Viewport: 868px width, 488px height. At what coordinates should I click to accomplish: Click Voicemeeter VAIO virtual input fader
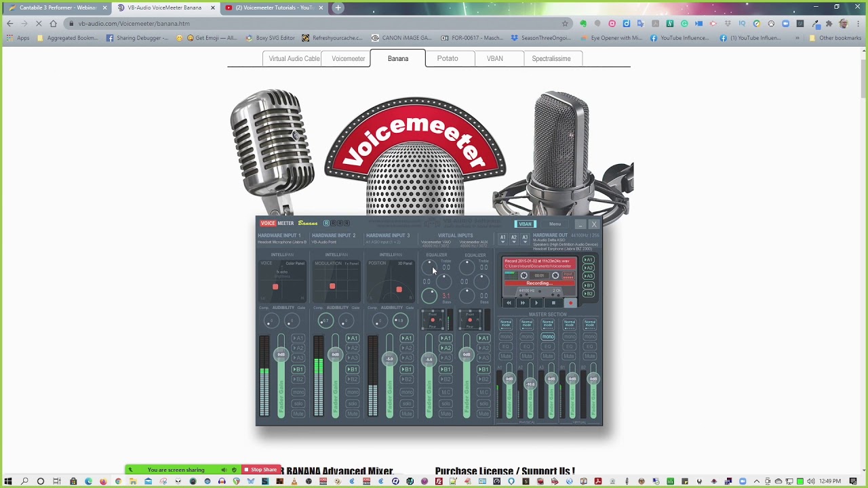click(429, 359)
